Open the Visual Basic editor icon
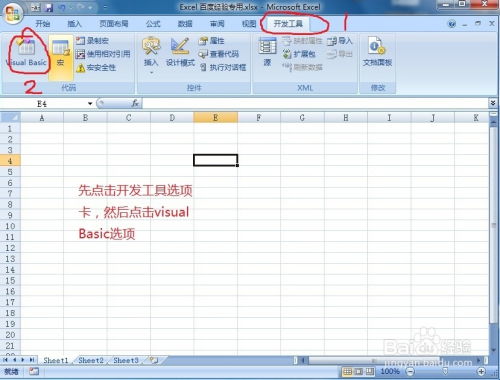The height and width of the screenshot is (380, 500). coord(26,53)
